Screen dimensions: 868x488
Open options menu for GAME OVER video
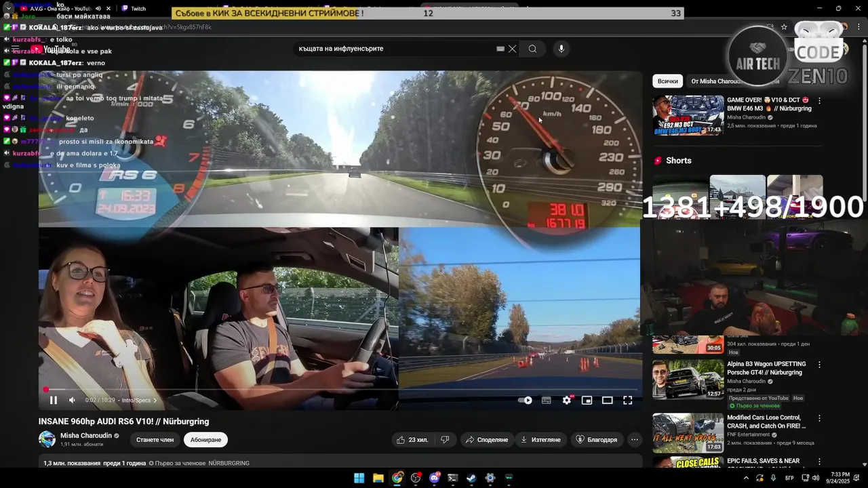(819, 100)
